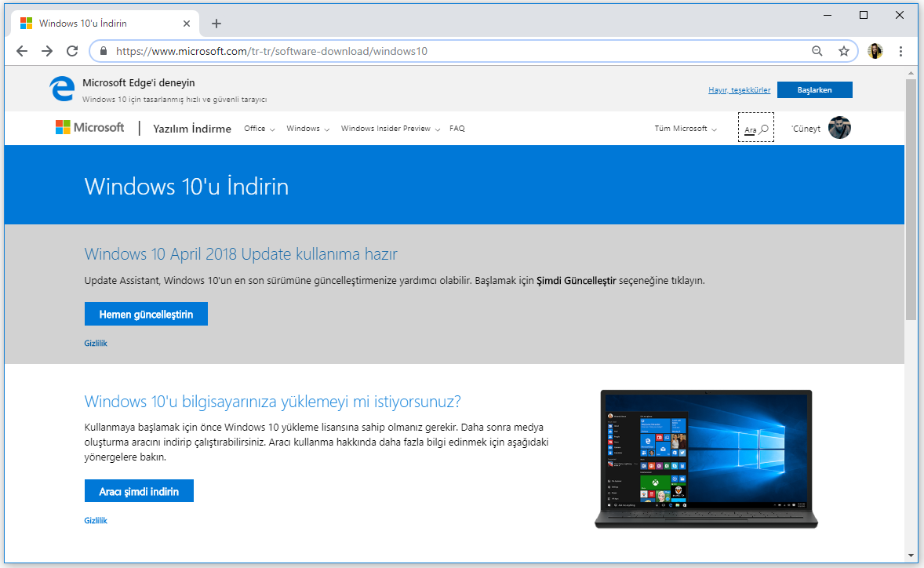
Task: Click the browser forward arrow
Action: click(47, 51)
